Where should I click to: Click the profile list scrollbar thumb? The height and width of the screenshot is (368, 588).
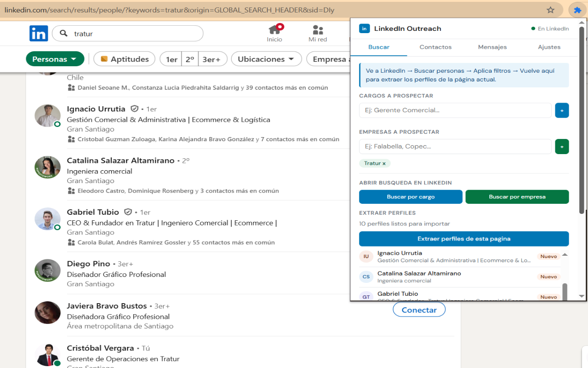pos(565,292)
